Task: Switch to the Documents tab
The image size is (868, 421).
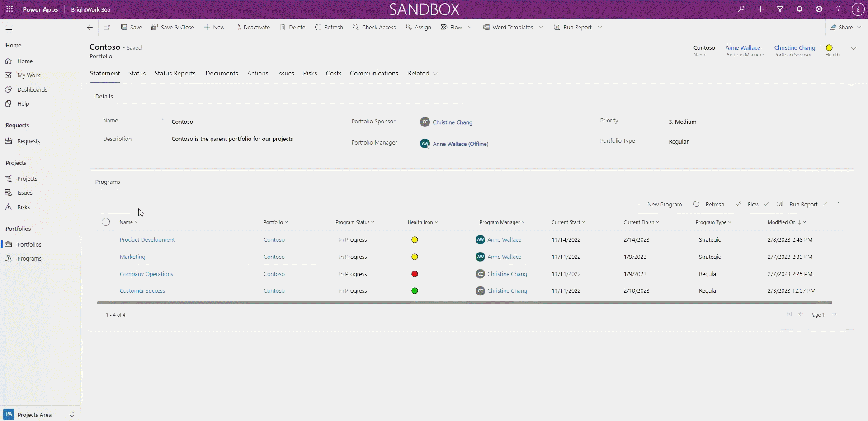Action: click(222, 74)
